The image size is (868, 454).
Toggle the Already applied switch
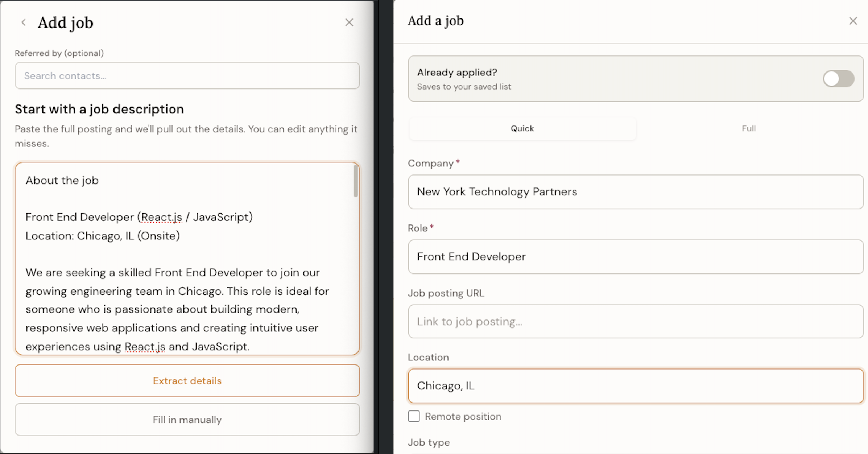pyautogui.click(x=838, y=79)
